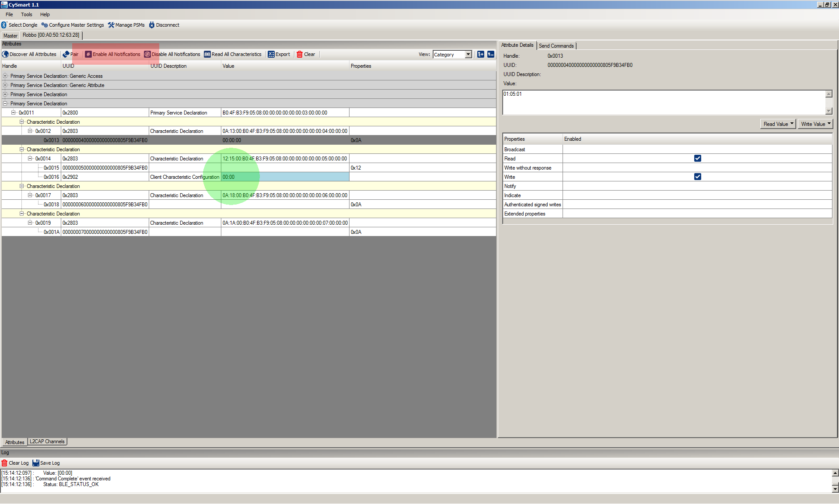Open the Help menu
Image resolution: width=839 pixels, height=504 pixels.
pyautogui.click(x=45, y=14)
